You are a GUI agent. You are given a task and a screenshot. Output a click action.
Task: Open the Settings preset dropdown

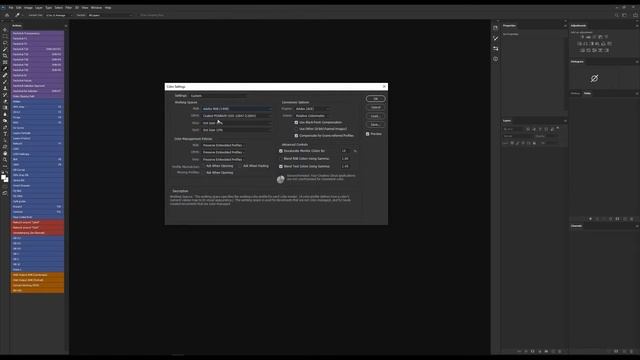click(x=218, y=96)
